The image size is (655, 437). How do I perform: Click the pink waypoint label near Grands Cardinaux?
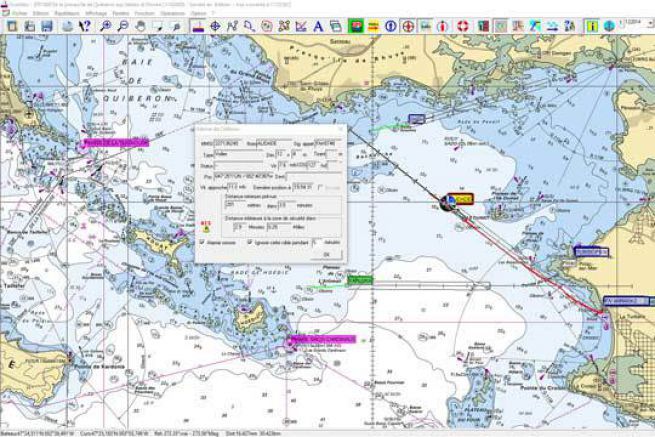pos(322,339)
